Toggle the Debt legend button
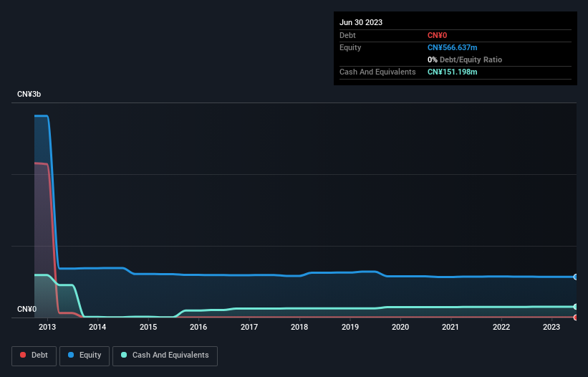The image size is (588, 377). 34,355
